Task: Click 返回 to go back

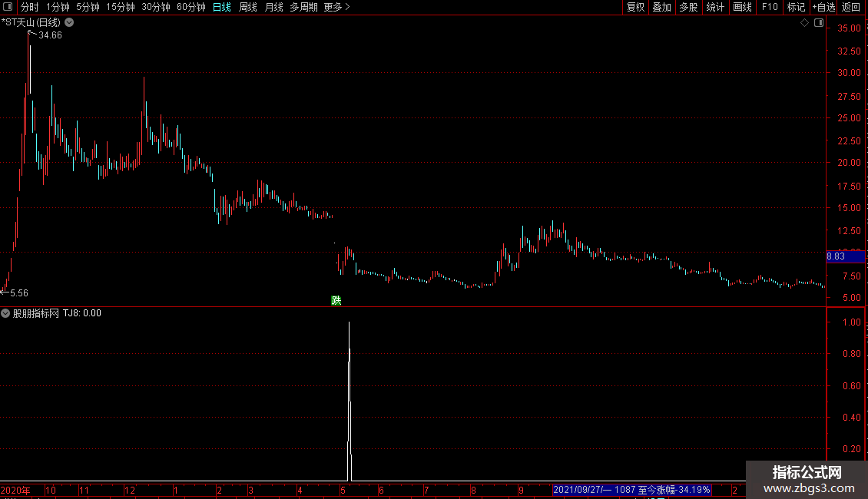Action: click(x=851, y=7)
